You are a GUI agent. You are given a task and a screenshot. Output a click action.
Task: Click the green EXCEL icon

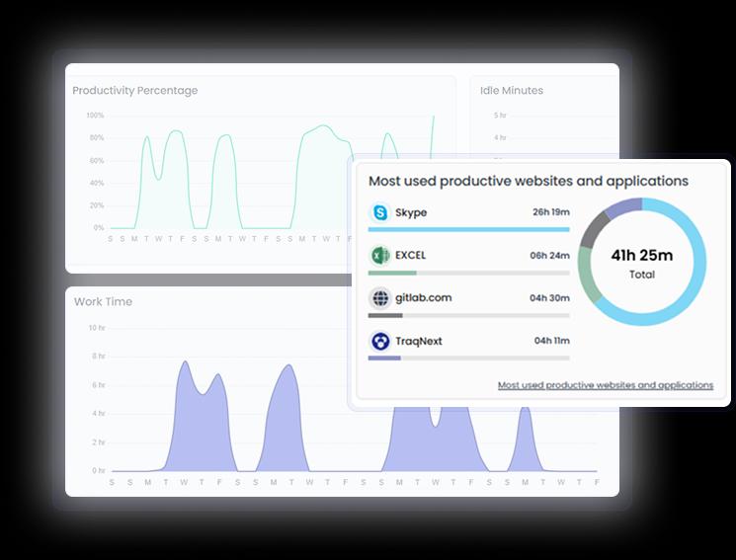click(x=380, y=256)
